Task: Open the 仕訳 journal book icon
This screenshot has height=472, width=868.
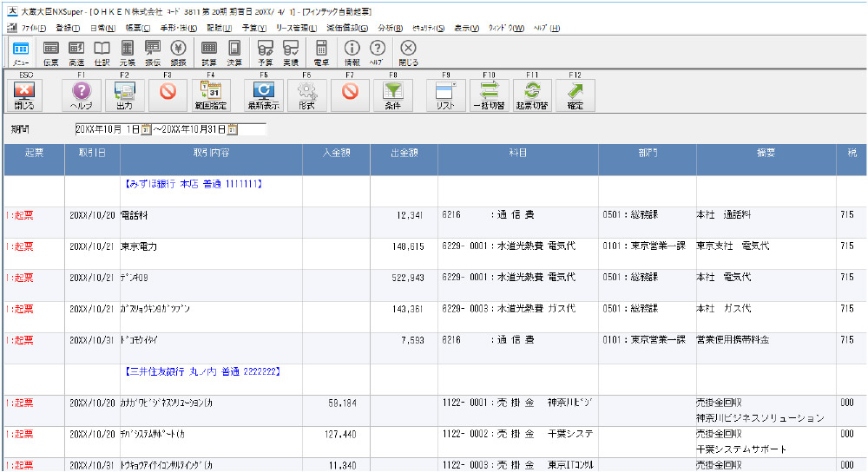Action: [x=102, y=53]
